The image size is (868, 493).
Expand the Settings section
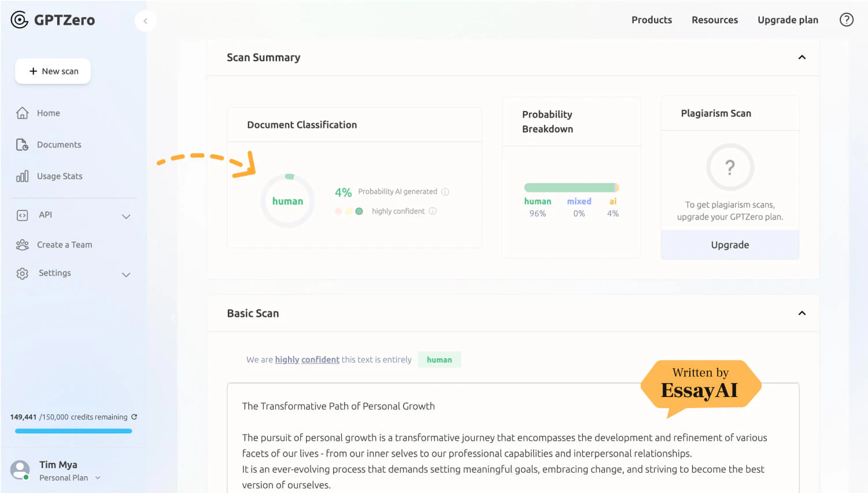126,275
